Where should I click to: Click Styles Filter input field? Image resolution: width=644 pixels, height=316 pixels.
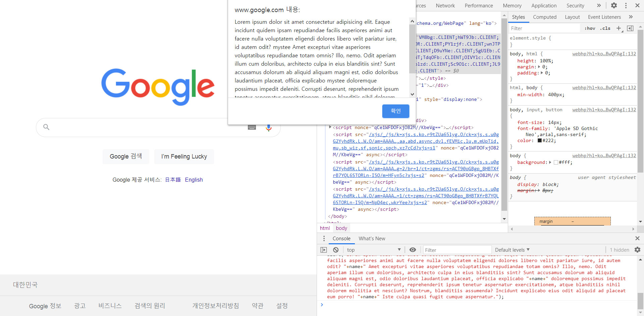click(545, 28)
